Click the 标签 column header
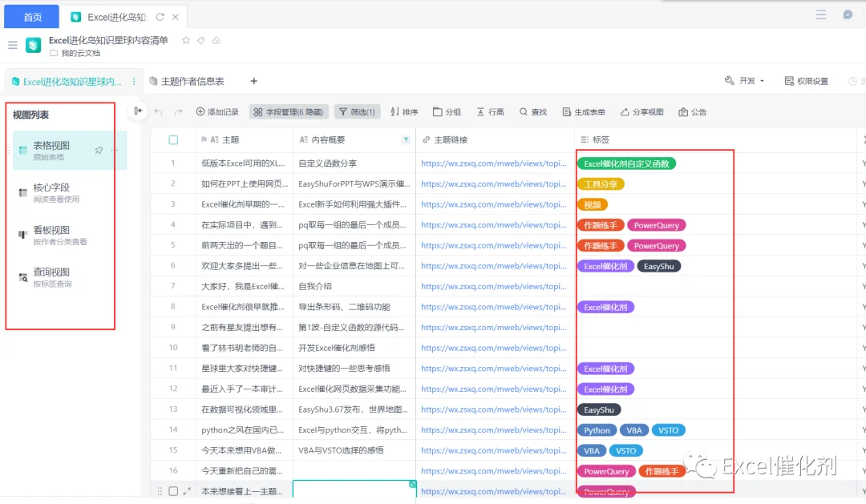Viewport: 866px width, 504px height. click(x=715, y=139)
